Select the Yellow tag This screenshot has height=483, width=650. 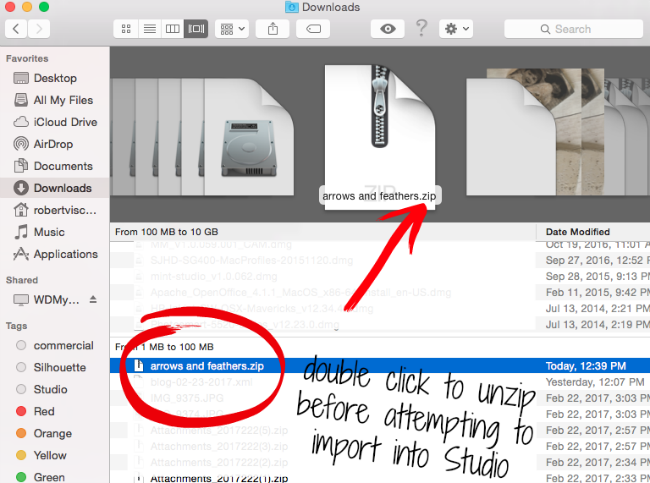55,456
